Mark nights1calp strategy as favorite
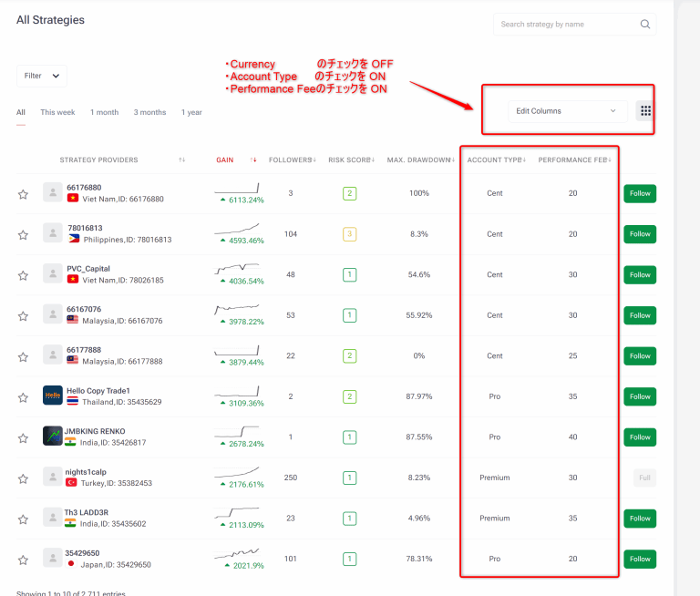The width and height of the screenshot is (700, 596). pyautogui.click(x=23, y=478)
